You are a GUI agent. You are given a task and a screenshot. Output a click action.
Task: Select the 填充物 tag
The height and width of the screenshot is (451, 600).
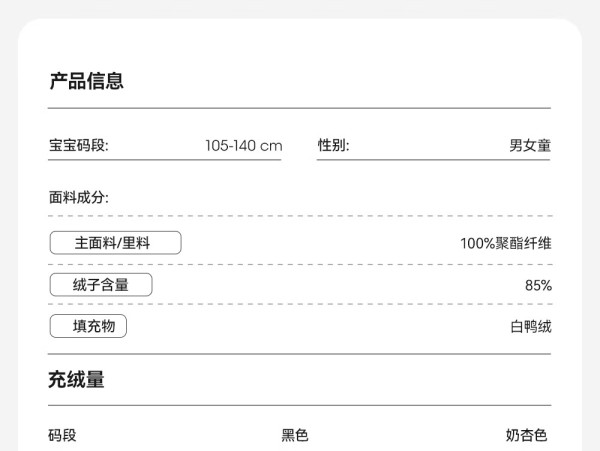pos(88,326)
